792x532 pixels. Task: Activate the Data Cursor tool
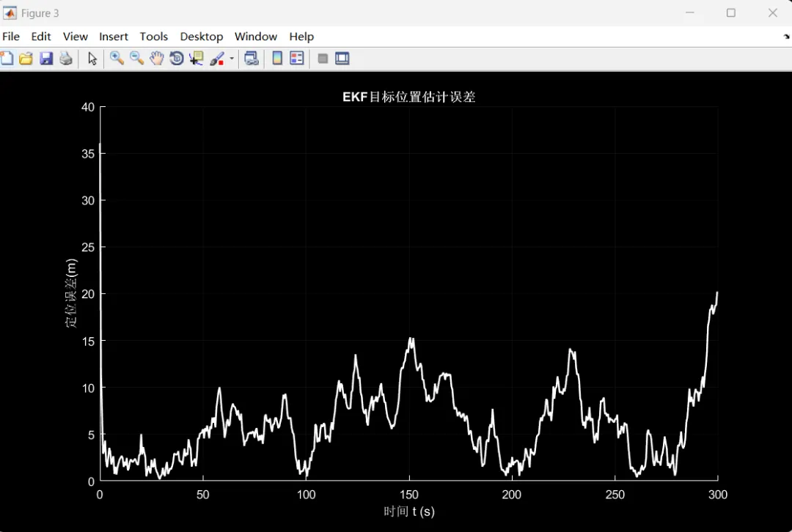(197, 59)
